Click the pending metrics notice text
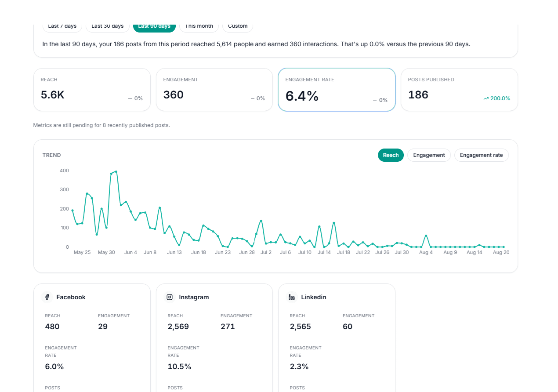 pyautogui.click(x=101, y=125)
